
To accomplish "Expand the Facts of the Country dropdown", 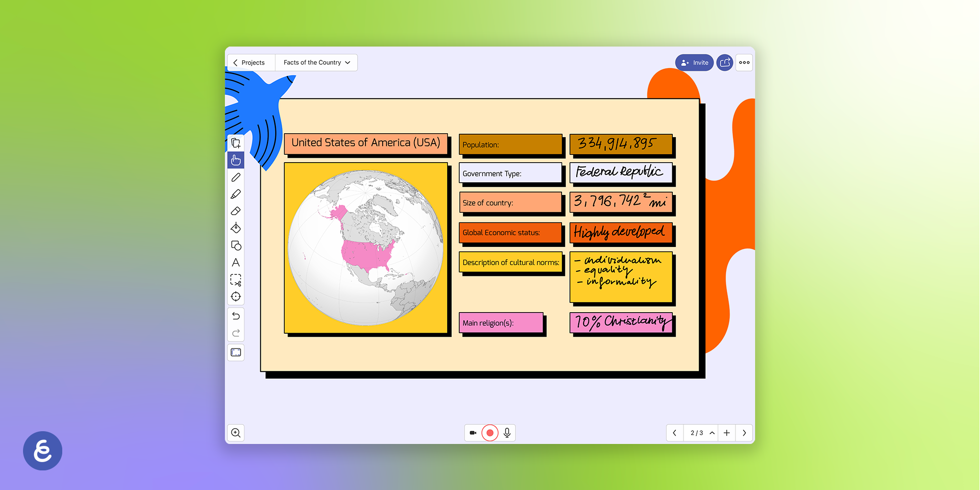I will tap(317, 63).
